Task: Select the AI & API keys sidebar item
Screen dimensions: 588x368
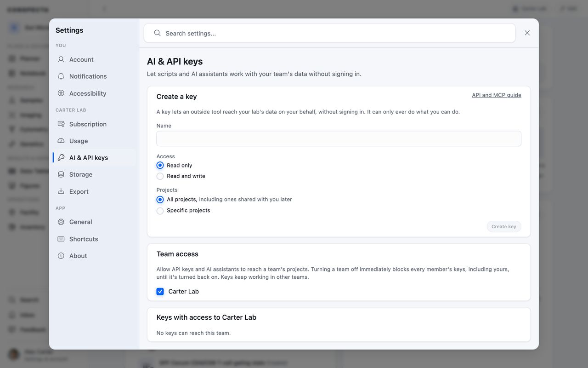Action: coord(94,158)
